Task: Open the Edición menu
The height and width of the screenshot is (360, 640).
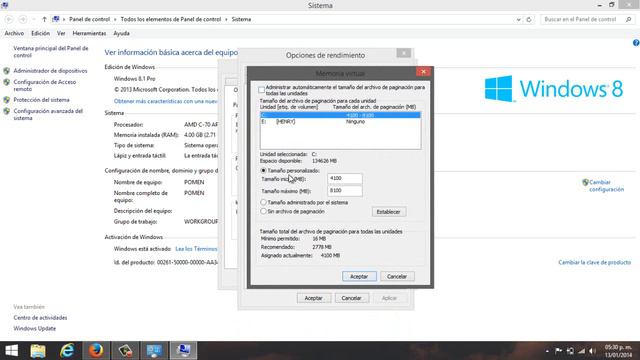Action: pyautogui.click(x=40, y=33)
